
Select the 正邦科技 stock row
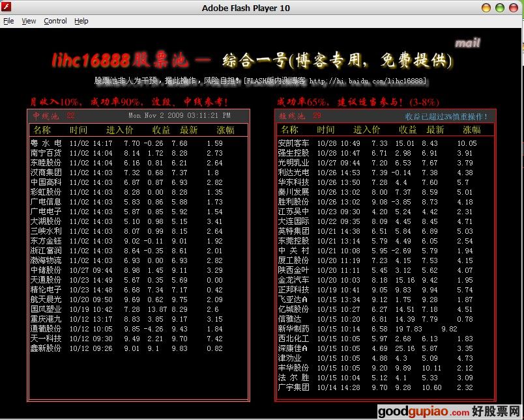(375, 290)
